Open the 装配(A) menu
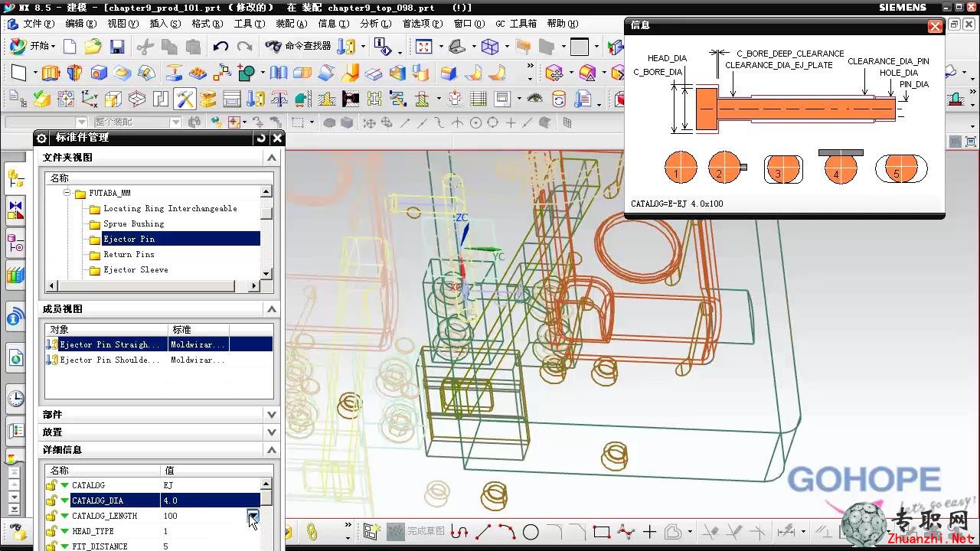The height and width of the screenshot is (551, 980). [291, 24]
